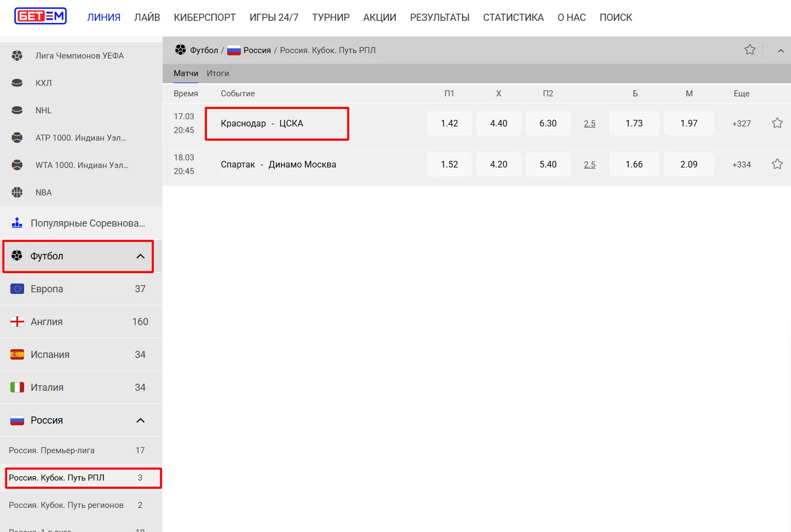Select the Лига Чемпионов УЕФА ball icon
Image resolution: width=791 pixels, height=532 pixels.
click(18, 56)
